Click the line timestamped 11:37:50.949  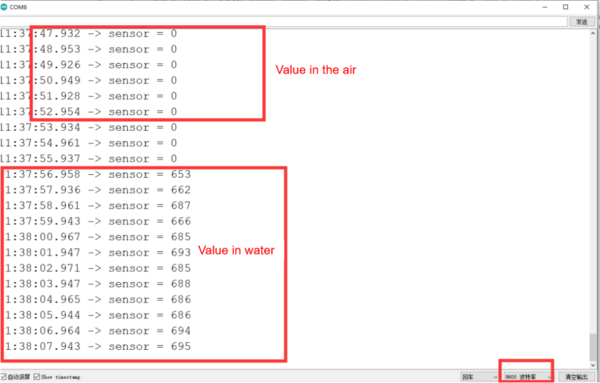click(89, 81)
